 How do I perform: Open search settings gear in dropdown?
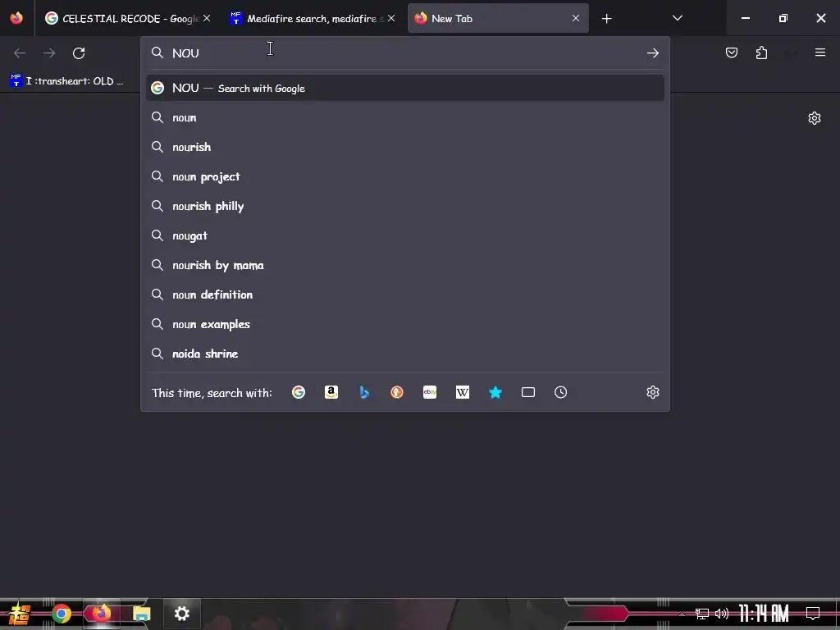tap(652, 392)
